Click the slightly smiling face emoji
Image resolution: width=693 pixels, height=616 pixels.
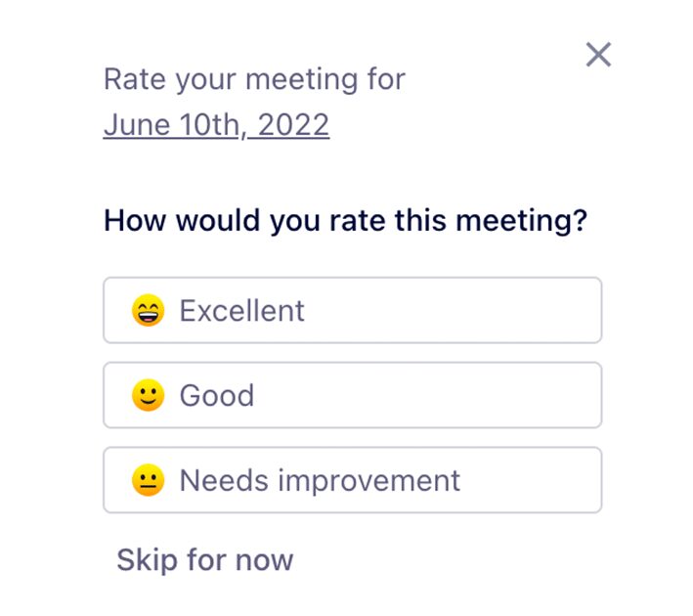(148, 395)
